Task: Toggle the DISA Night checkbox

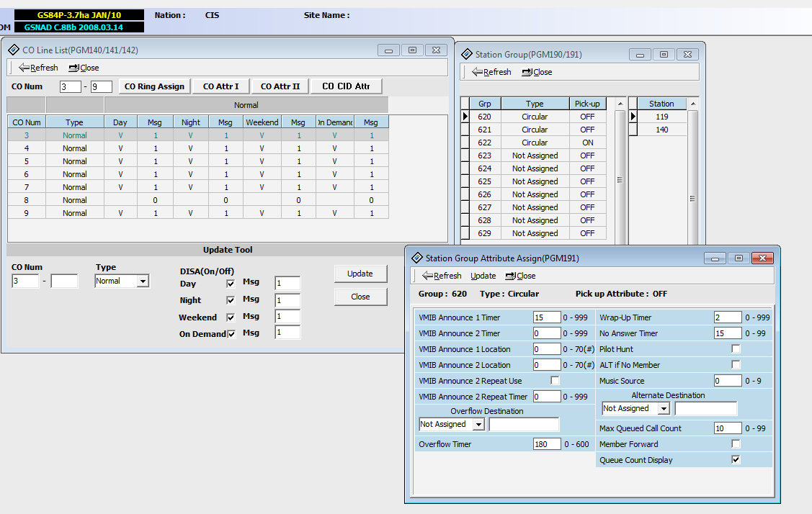Action: [x=231, y=301]
